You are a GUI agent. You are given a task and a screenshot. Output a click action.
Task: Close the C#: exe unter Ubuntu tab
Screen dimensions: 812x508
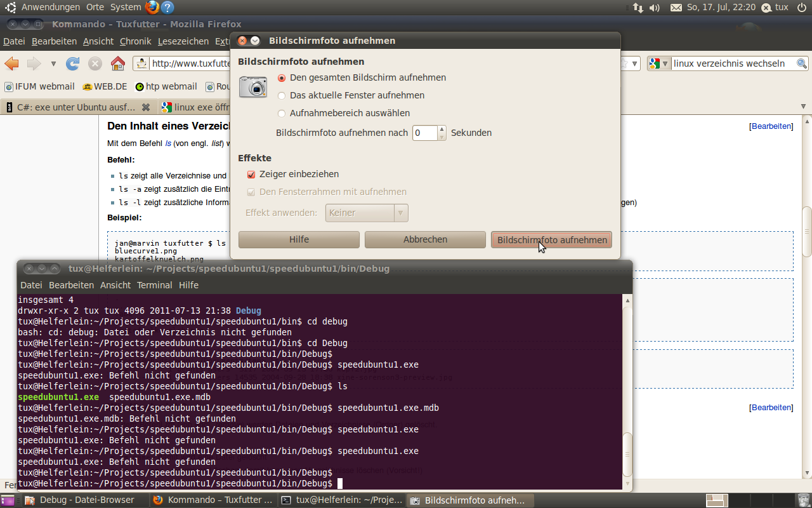click(146, 107)
